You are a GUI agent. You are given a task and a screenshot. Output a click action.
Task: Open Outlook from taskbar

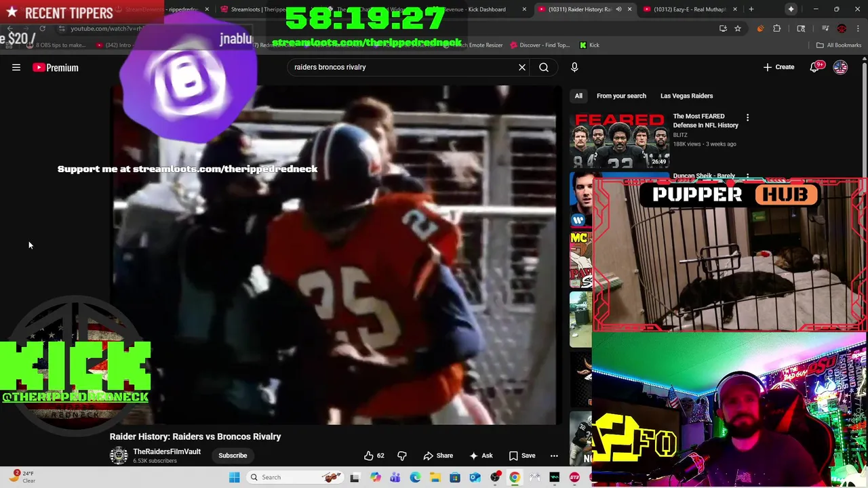click(x=475, y=477)
